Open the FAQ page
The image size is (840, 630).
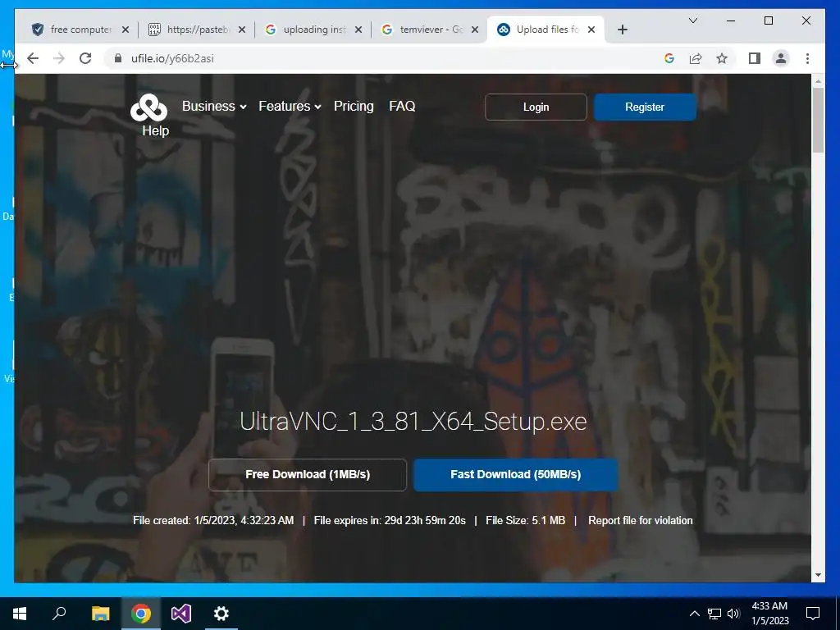point(402,106)
